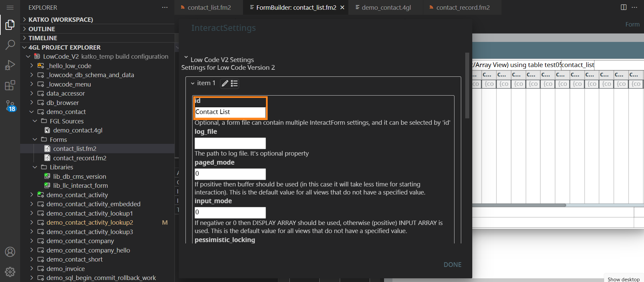Click the activity bar icon with 18 badge
Image resolution: width=644 pixels, height=282 pixels.
coord(10,106)
